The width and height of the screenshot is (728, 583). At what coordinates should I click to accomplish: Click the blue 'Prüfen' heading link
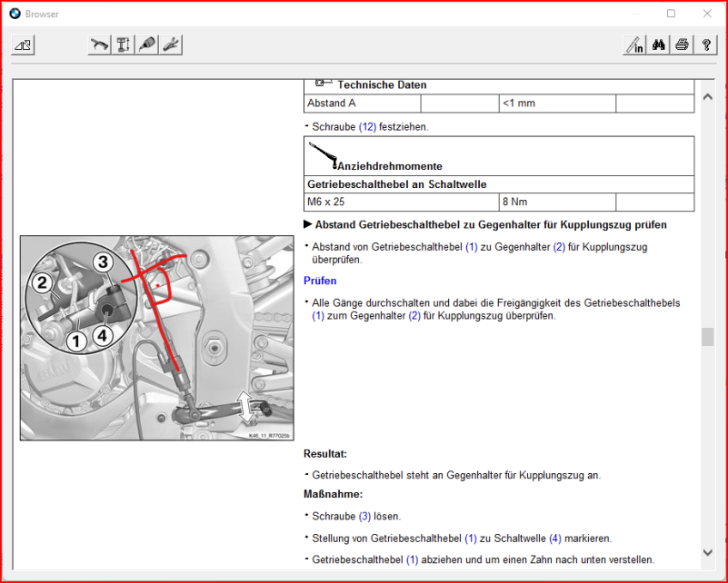[x=320, y=282]
